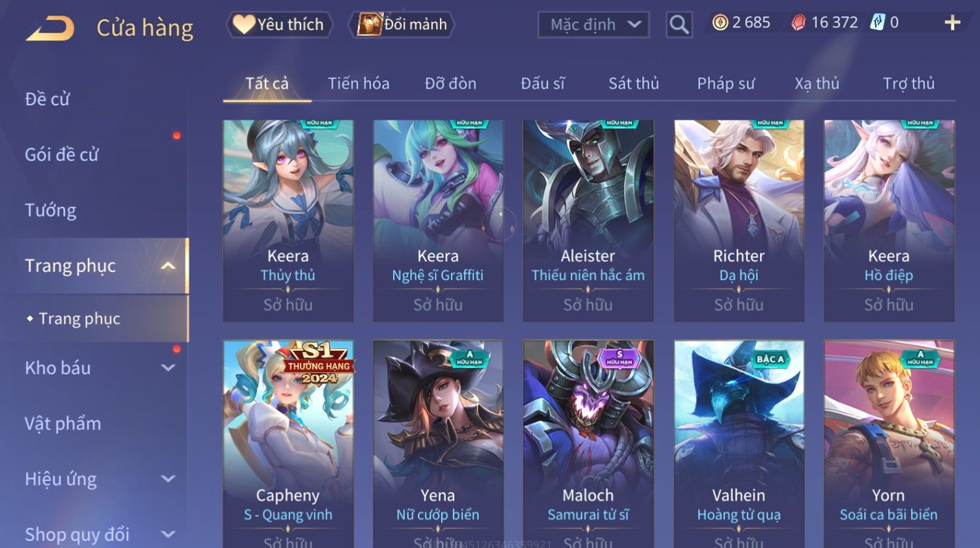Open Đổi mảnh fragment exchange
980x548 pixels.
point(402,25)
